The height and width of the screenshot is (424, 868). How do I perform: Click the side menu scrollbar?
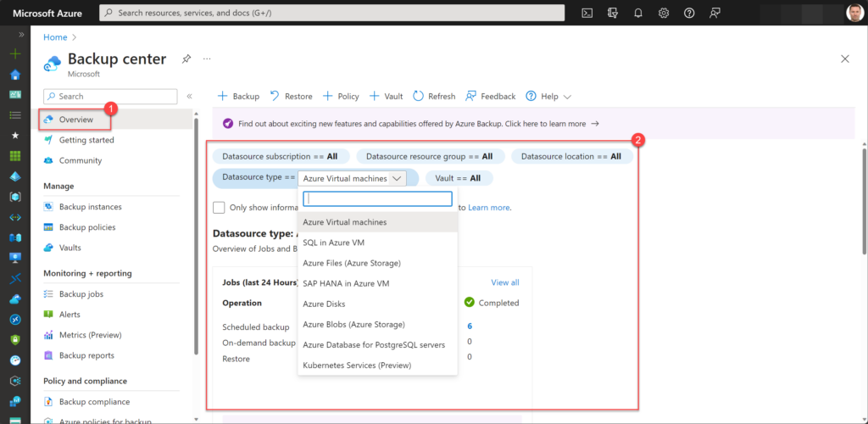tap(196, 238)
